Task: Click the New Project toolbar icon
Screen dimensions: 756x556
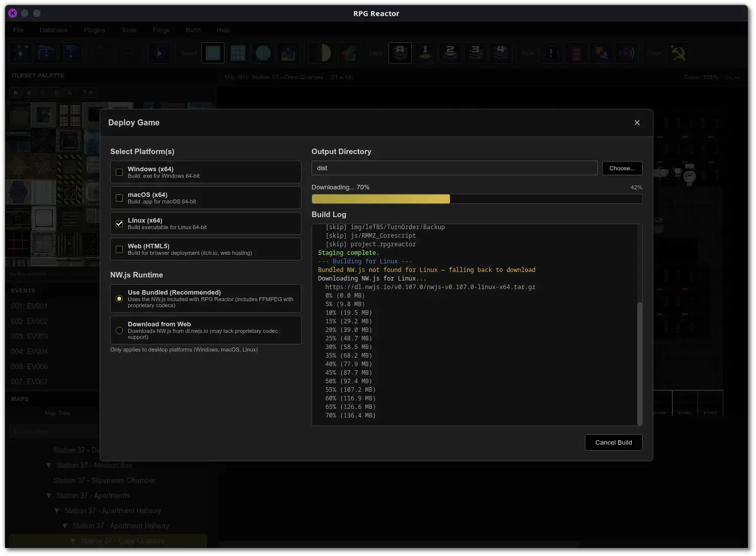Action: coord(21,53)
